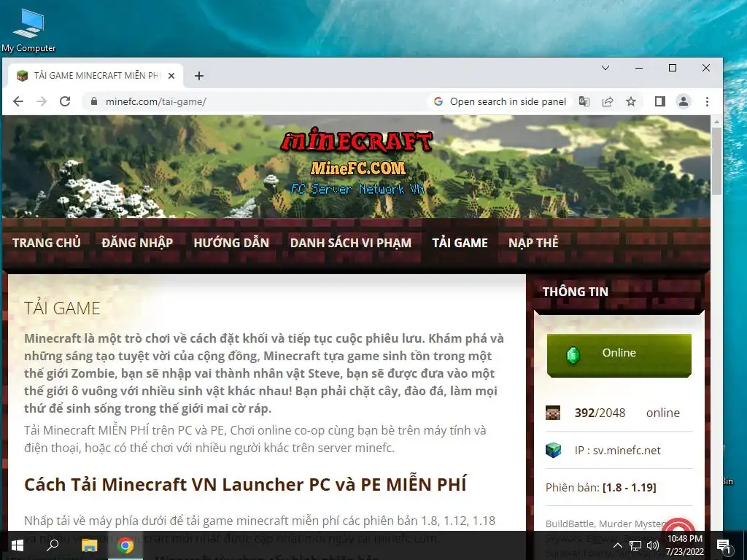
Task: Click the emerald gem icon on Online button
Action: 573,355
